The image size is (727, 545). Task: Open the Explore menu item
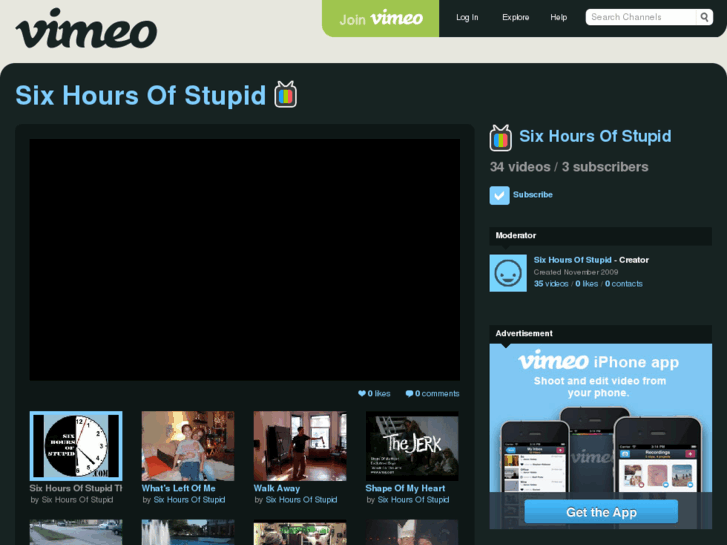tap(516, 17)
